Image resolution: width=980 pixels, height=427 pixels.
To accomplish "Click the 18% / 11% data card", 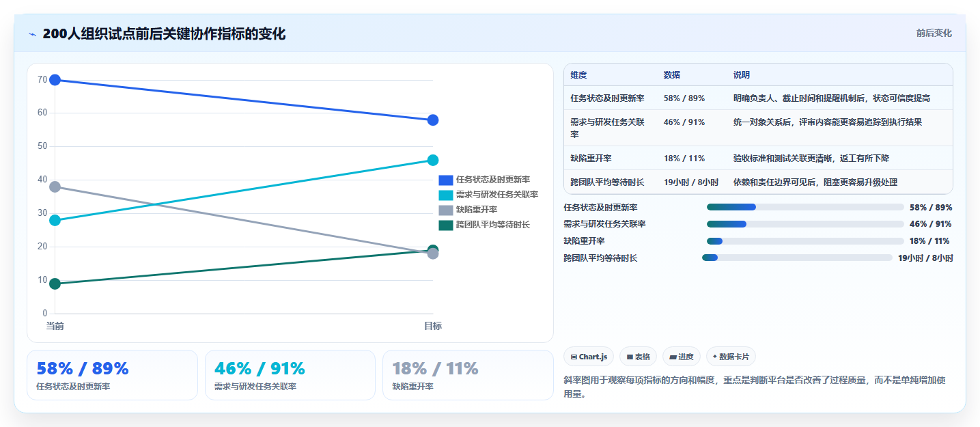I will point(468,375).
